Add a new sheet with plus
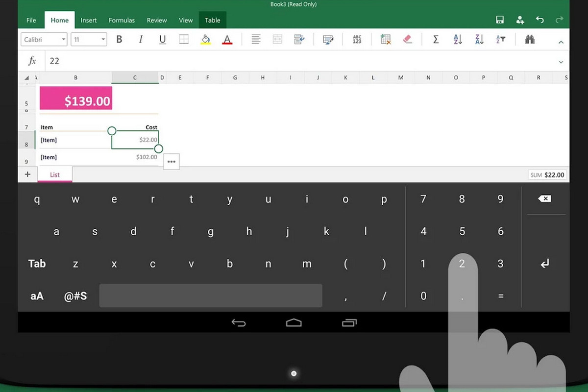The height and width of the screenshot is (392, 588). pyautogui.click(x=27, y=174)
